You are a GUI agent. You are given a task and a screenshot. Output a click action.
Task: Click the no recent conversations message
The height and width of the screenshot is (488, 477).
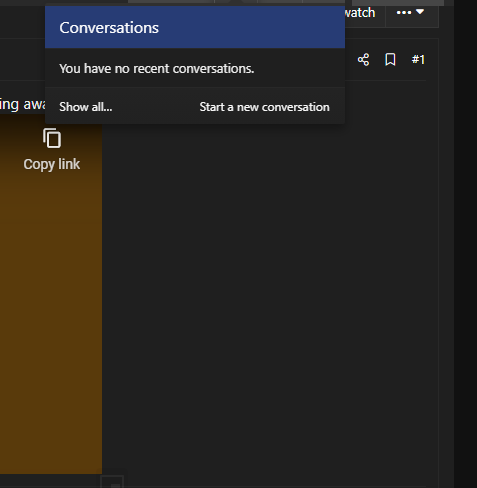click(157, 69)
